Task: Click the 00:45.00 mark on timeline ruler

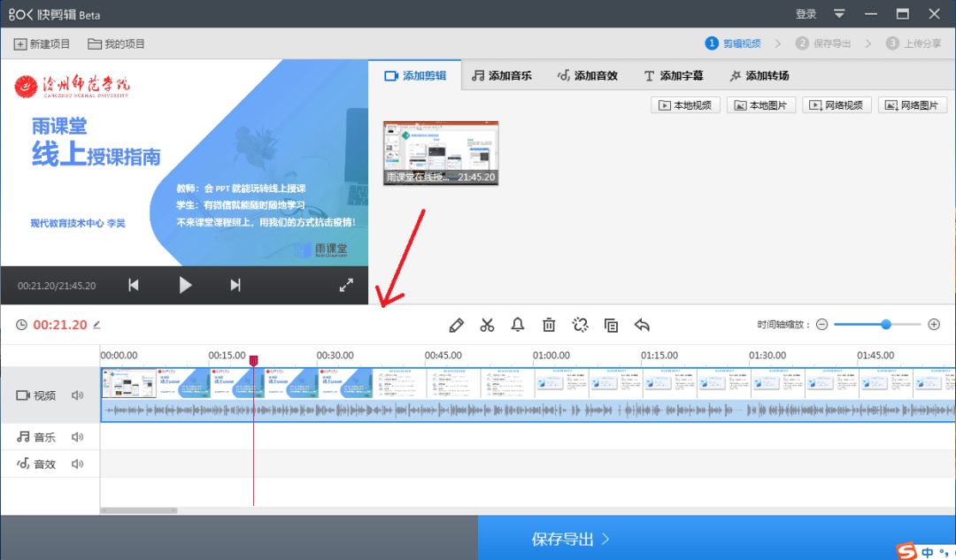Action: click(x=443, y=356)
